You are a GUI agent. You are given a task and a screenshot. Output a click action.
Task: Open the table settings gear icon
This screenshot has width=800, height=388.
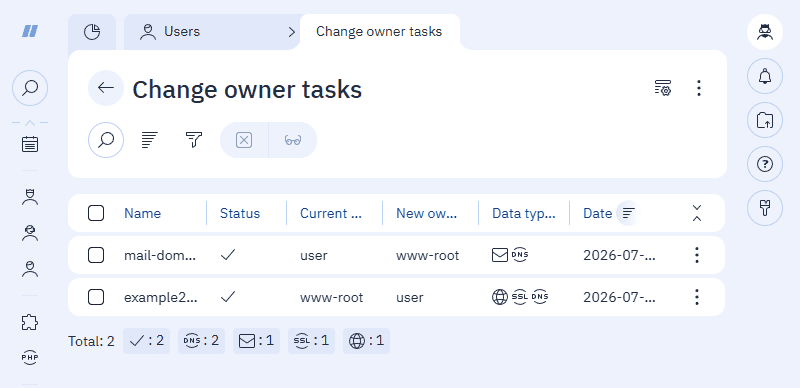click(663, 88)
